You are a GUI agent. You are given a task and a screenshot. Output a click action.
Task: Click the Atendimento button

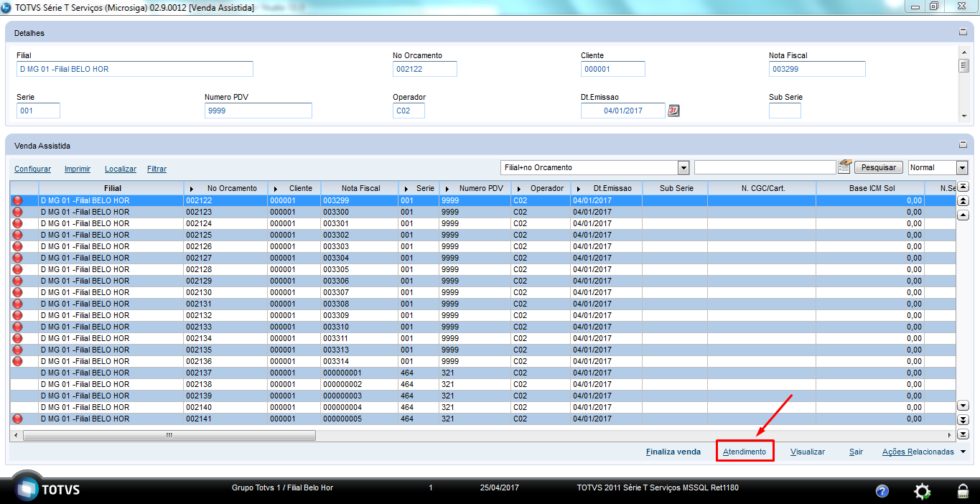click(x=745, y=452)
